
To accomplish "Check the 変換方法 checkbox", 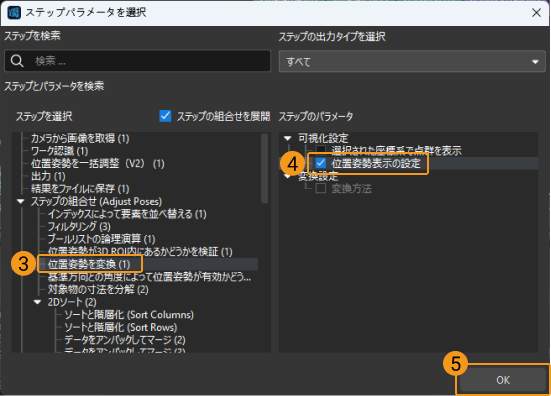I will pos(320,188).
